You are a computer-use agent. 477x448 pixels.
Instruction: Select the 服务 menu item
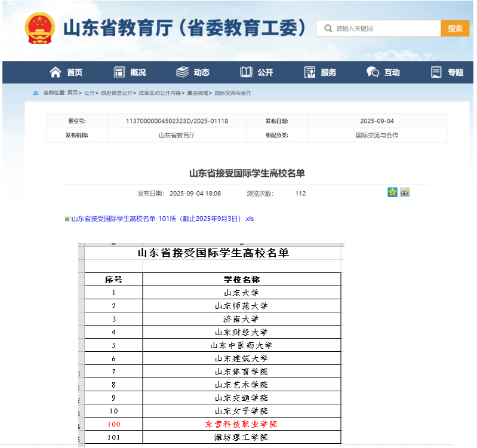[328, 72]
